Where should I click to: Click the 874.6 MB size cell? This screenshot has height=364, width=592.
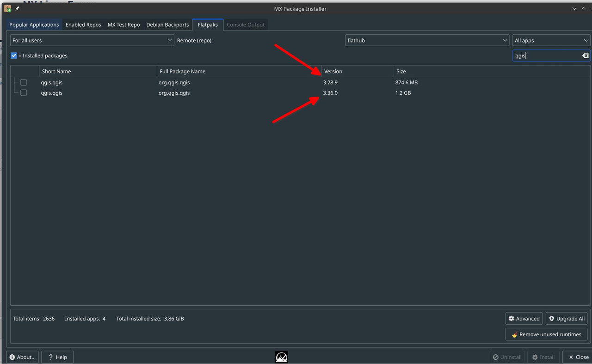pyautogui.click(x=407, y=82)
